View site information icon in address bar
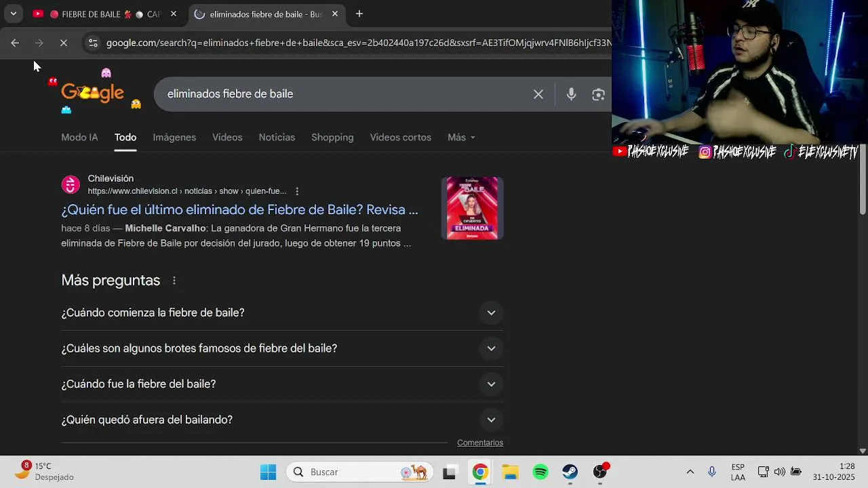The height and width of the screenshot is (488, 868). pyautogui.click(x=93, y=43)
